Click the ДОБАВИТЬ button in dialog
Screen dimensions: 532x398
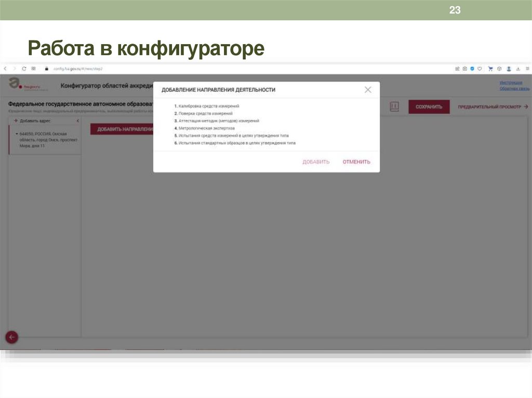pos(316,162)
